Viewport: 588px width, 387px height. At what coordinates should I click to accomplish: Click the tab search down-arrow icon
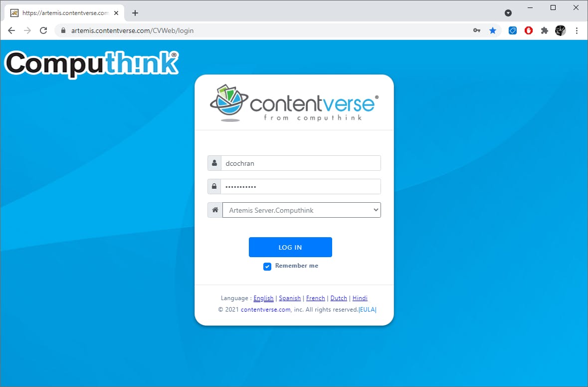click(x=508, y=13)
